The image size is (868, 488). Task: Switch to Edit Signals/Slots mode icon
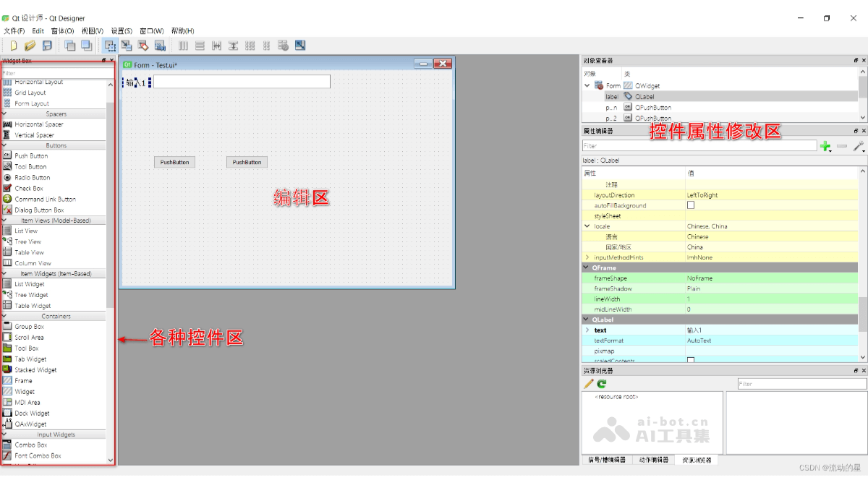[x=127, y=46]
